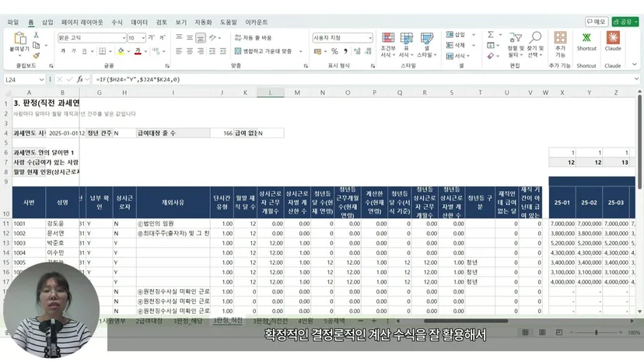This screenshot has height=362, width=644.
Task: Open the Add-ins (추가 기능) icon
Action: [x=560, y=44]
